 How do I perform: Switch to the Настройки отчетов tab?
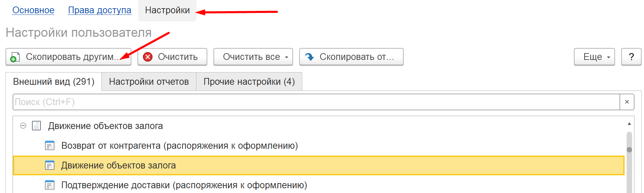point(149,82)
